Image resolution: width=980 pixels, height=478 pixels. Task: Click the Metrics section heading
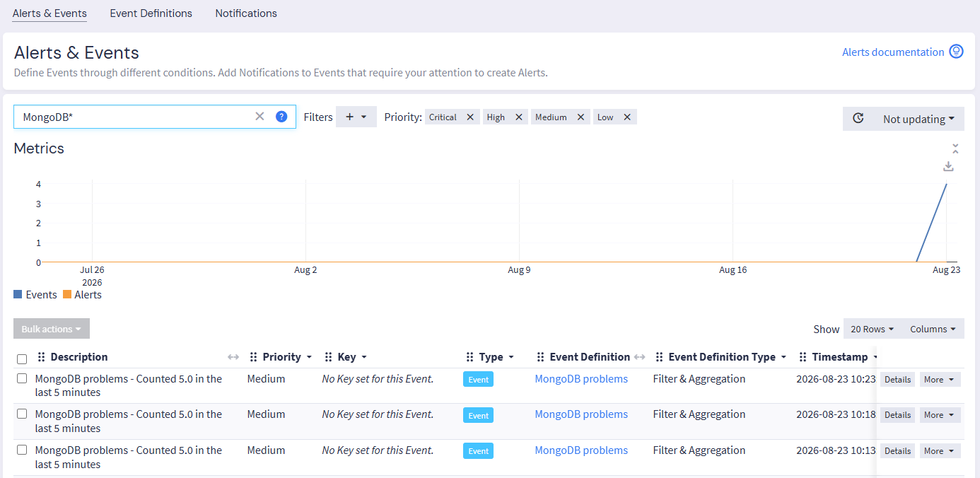(39, 148)
